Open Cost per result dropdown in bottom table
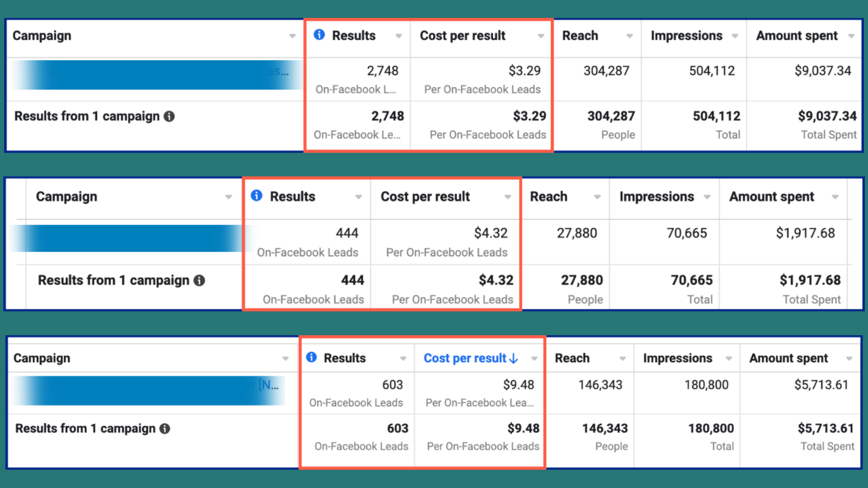 [x=534, y=359]
